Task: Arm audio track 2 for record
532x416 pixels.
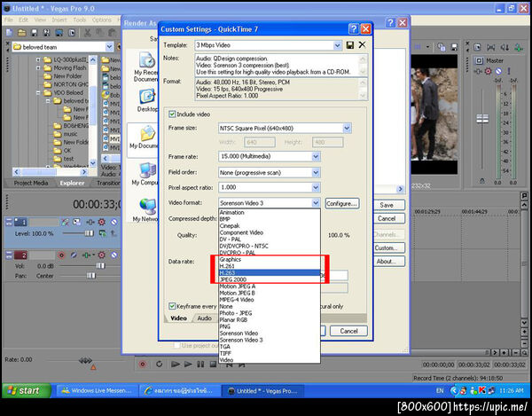Action: tap(61, 255)
